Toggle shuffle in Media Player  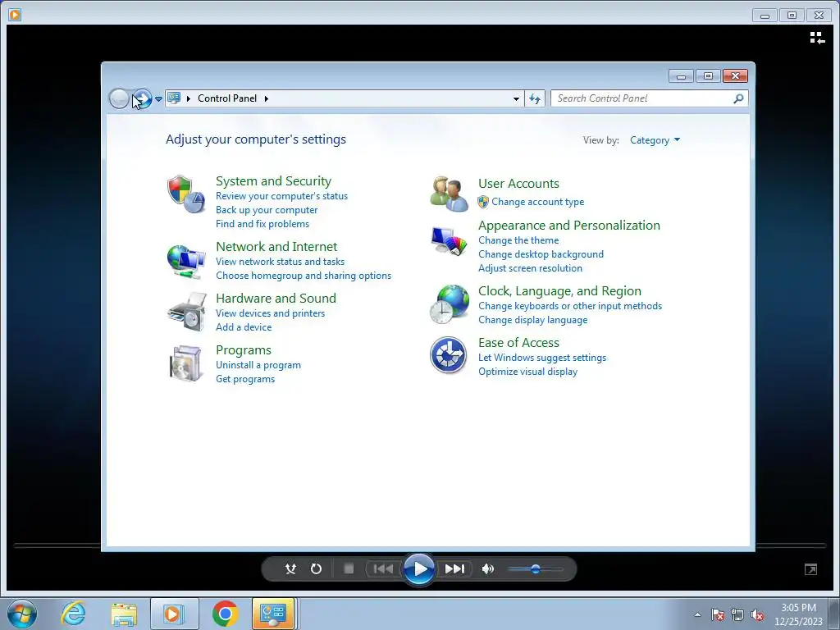(290, 569)
